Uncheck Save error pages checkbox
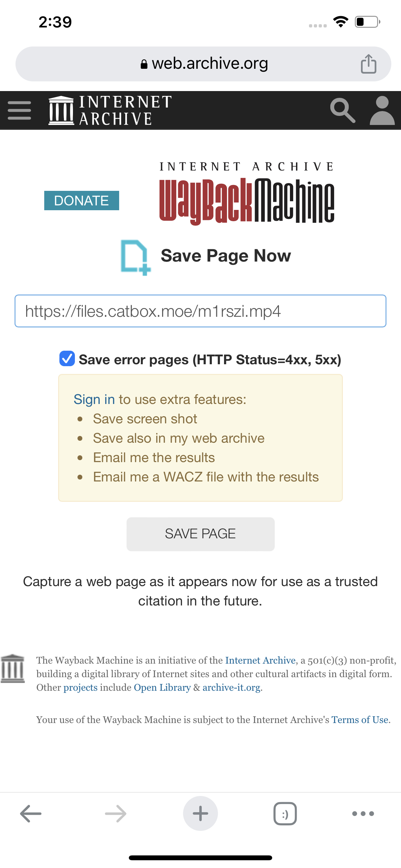This screenshot has height=868, width=401. point(67,358)
